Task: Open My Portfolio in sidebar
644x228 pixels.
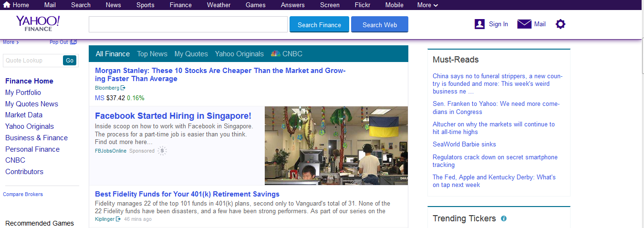Action: (x=23, y=93)
